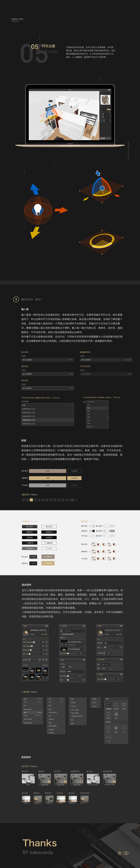This screenshot has height=868, width=140.
Task: Open 墙体类型 承重墙 dropdown
Action: 76,672
